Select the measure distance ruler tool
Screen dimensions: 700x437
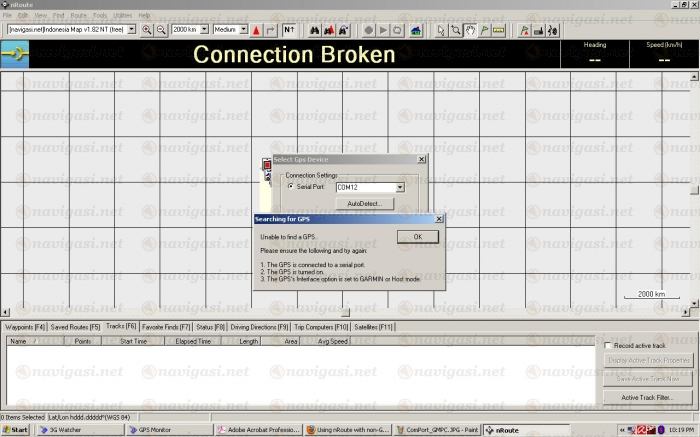coord(498,30)
